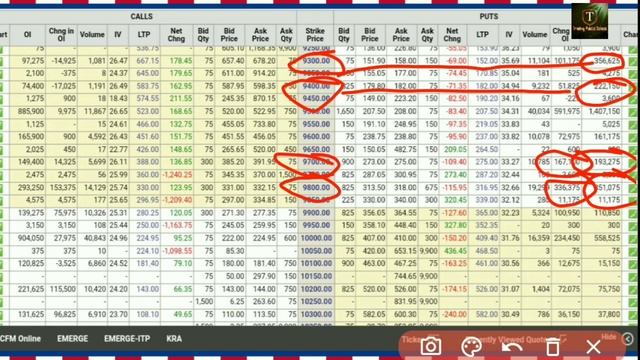Click the calls Chng in OI header
The height and width of the screenshot is (360, 640).
click(x=61, y=35)
